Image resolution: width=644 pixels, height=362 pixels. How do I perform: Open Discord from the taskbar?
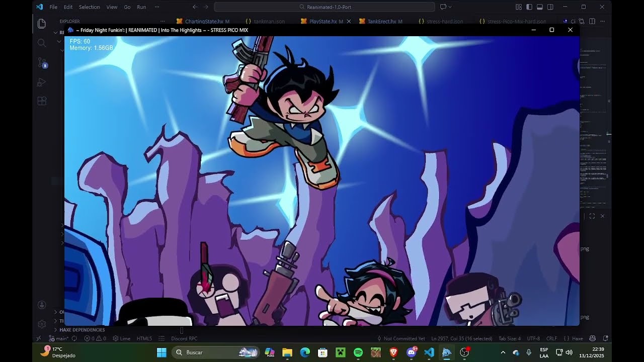point(411,352)
